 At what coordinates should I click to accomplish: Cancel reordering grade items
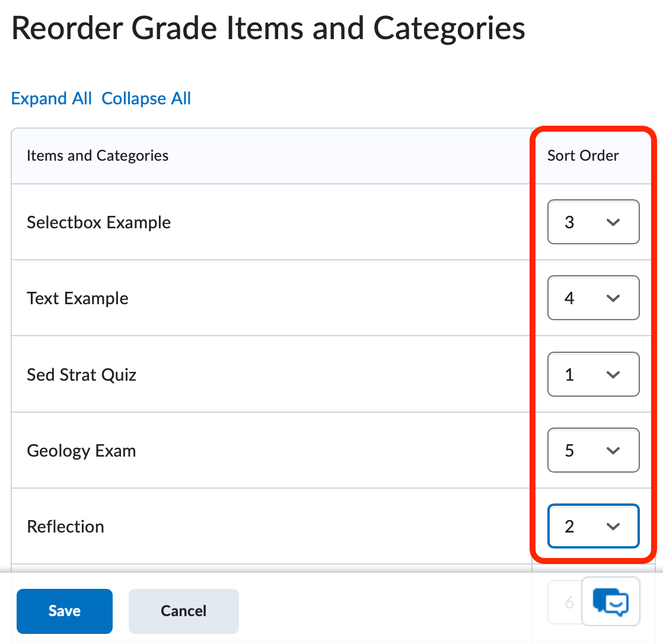pos(183,611)
